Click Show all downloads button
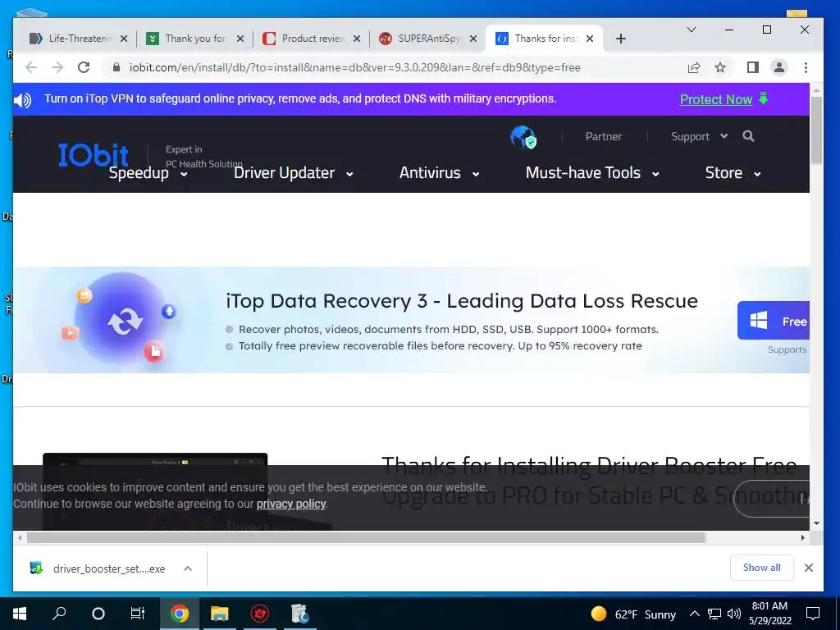Viewport: 840px width, 630px height. (761, 568)
